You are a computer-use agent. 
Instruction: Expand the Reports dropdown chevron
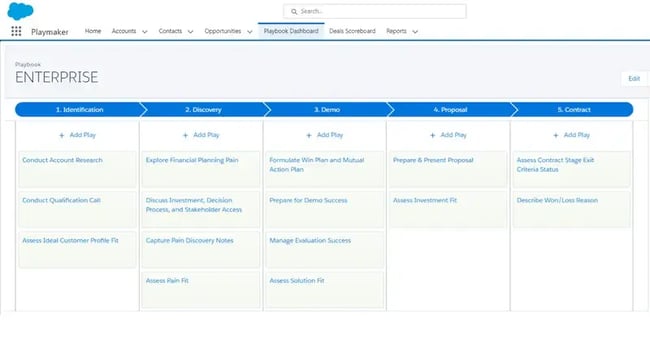(x=415, y=32)
